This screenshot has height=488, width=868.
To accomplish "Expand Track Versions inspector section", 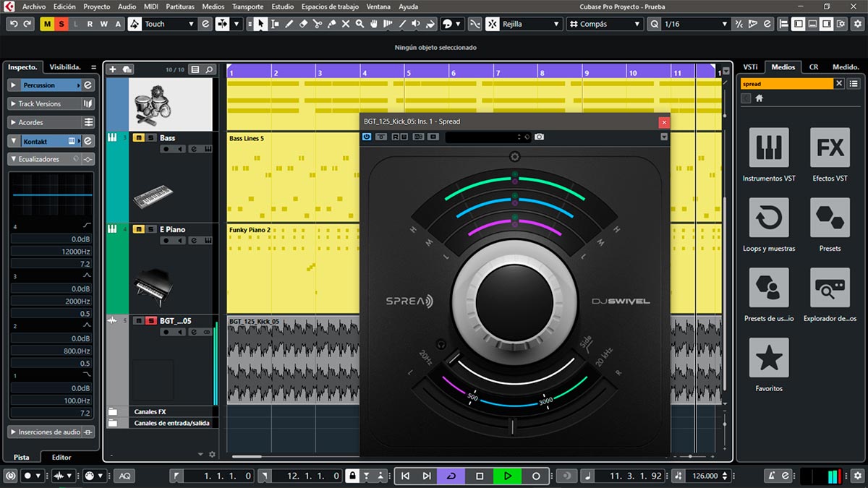I will (51, 103).
